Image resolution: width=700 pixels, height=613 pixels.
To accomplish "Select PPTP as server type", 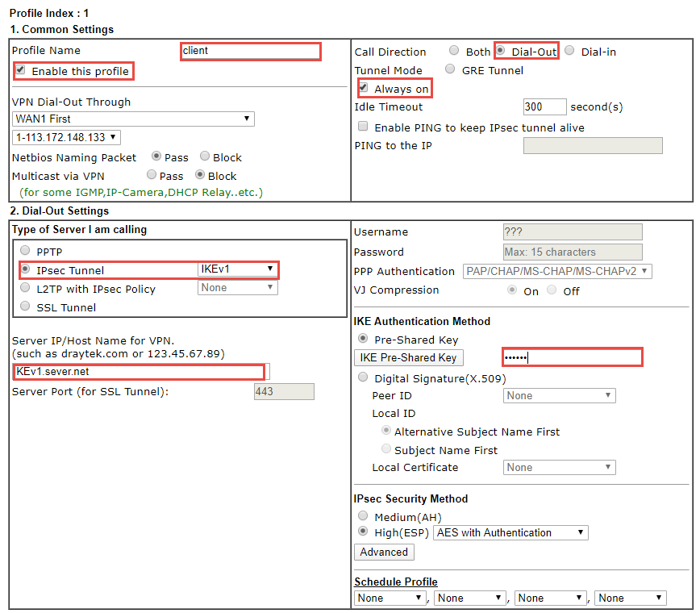I will click(x=26, y=251).
